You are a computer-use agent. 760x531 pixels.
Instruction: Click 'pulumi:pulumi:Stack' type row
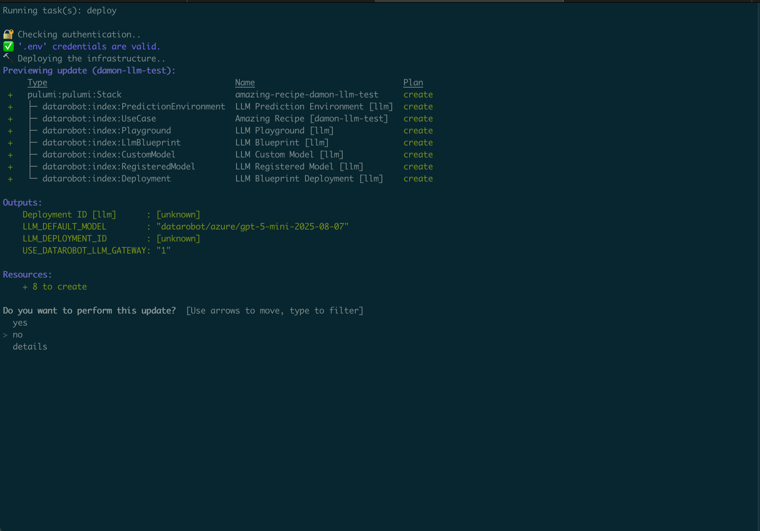(x=74, y=95)
